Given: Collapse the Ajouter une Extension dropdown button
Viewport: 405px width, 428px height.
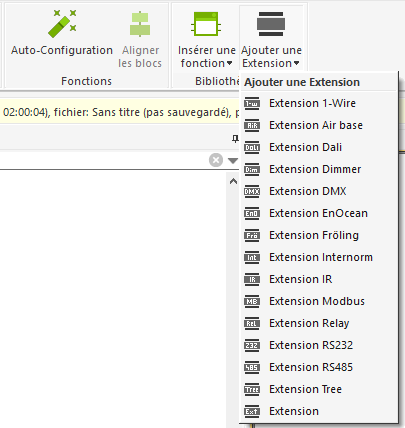Looking at the screenshot, I should [x=271, y=38].
